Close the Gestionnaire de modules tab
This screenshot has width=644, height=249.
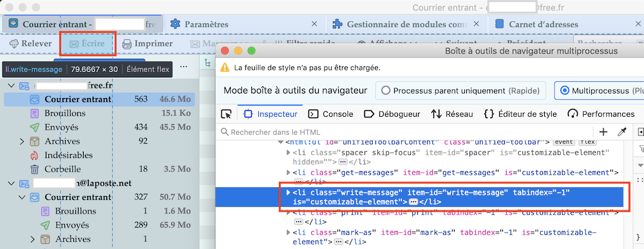tap(477, 25)
